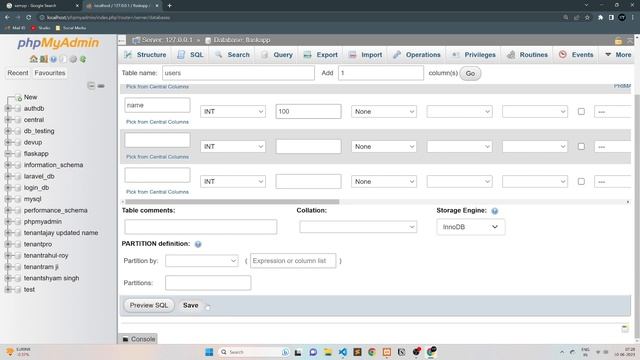Viewport: 640px width, 360px height.
Task: Click the Table name field
Action: coord(238,73)
